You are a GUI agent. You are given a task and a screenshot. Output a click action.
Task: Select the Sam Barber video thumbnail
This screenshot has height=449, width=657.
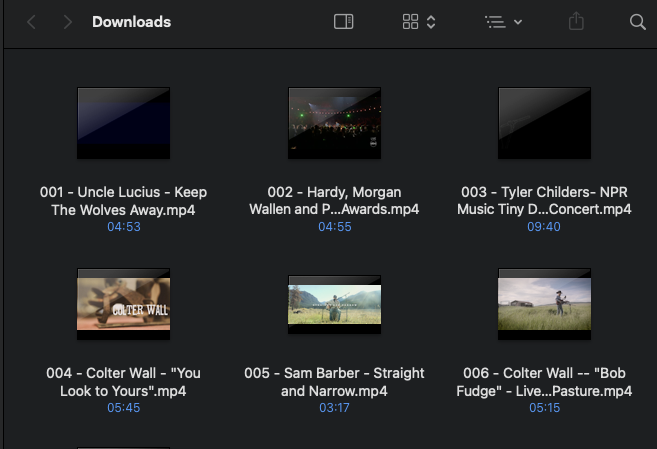[x=334, y=304]
